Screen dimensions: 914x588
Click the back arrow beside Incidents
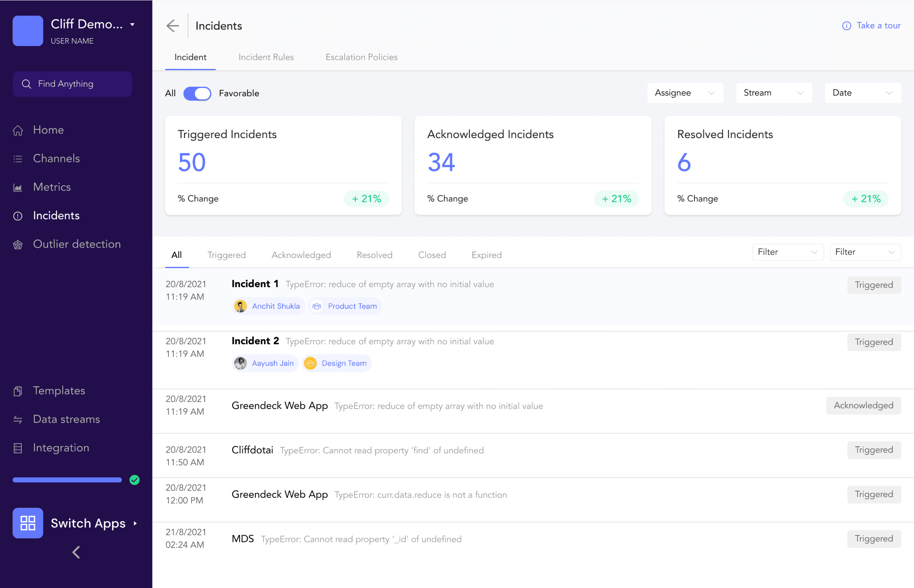click(173, 26)
